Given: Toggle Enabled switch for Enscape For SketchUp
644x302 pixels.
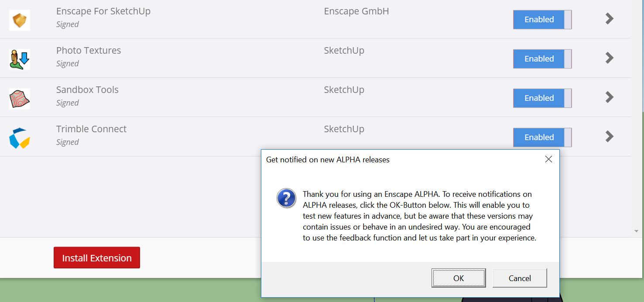Looking at the screenshot, I should (x=542, y=20).
